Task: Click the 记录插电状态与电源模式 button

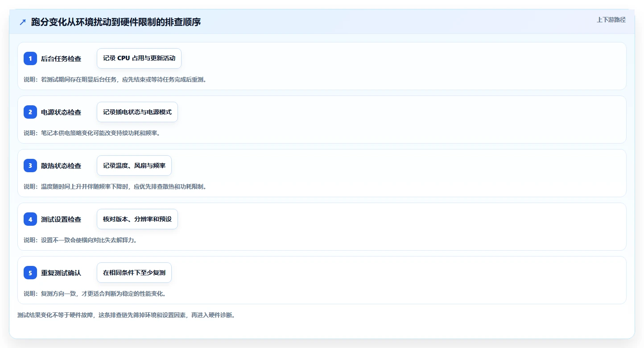Action: (137, 112)
